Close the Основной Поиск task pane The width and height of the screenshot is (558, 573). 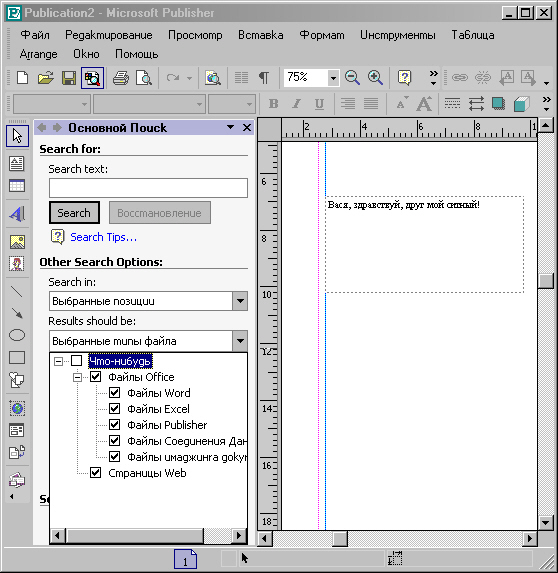(247, 128)
